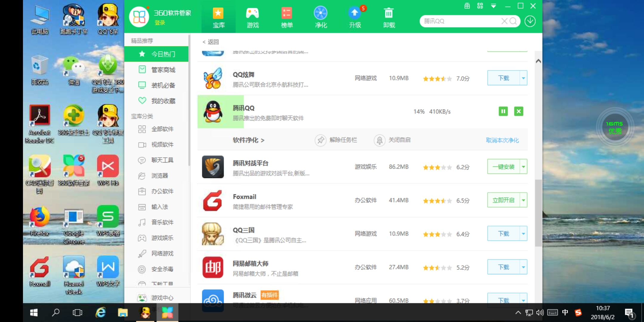The width and height of the screenshot is (644, 322).
Task: Open the 卸载 uninstall tab
Action: [x=389, y=18]
